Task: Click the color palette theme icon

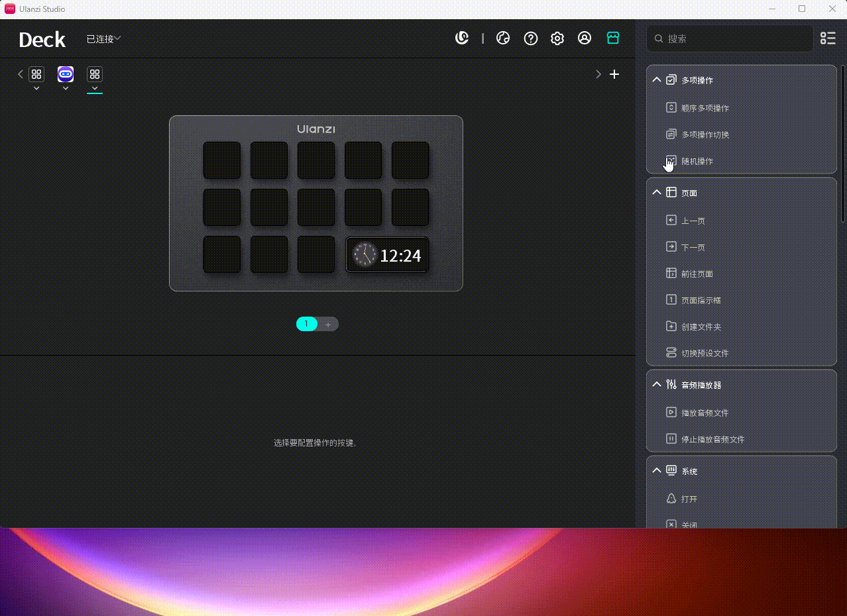Action: pyautogui.click(x=503, y=38)
